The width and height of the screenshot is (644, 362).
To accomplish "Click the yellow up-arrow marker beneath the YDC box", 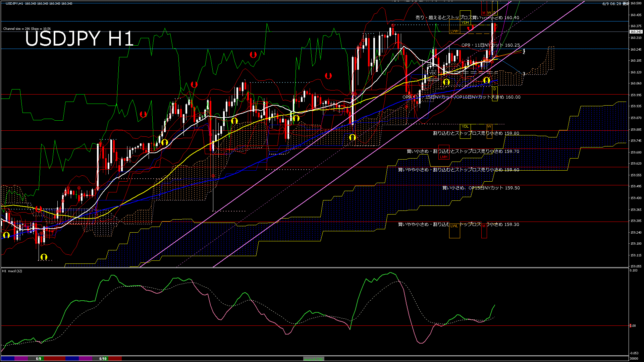I will (x=446, y=82).
